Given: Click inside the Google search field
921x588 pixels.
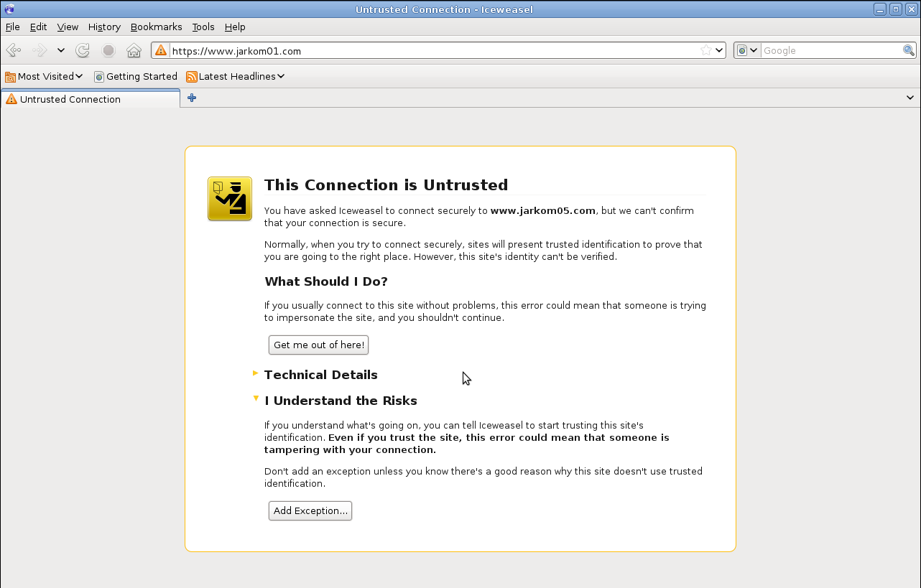Looking at the screenshot, I should pos(826,50).
